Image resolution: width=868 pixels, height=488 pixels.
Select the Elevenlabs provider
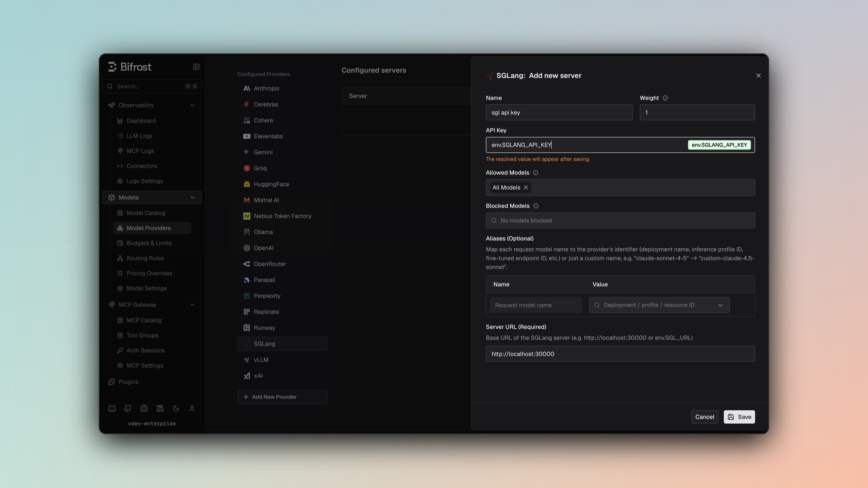tap(282, 136)
